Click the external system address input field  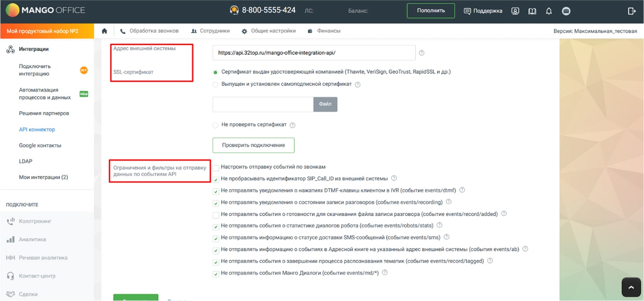coord(314,53)
